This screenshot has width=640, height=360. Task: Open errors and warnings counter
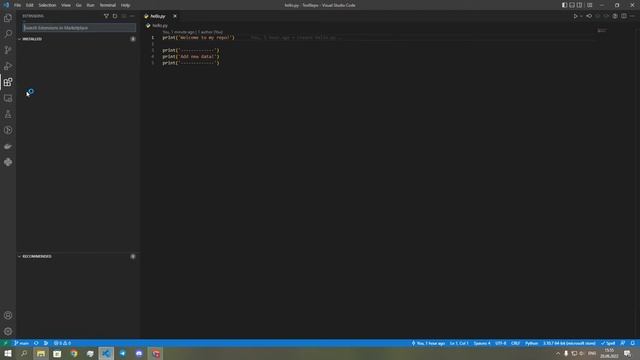pos(62,343)
